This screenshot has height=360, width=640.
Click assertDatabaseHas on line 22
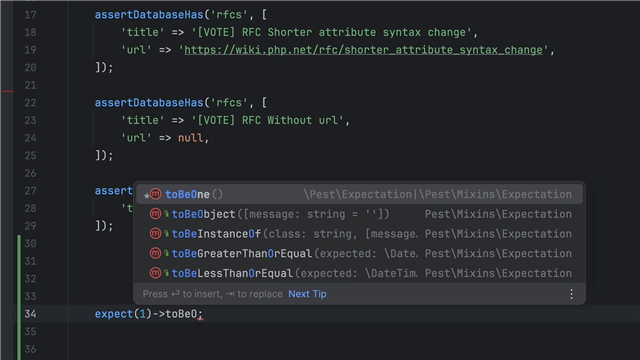click(x=149, y=103)
